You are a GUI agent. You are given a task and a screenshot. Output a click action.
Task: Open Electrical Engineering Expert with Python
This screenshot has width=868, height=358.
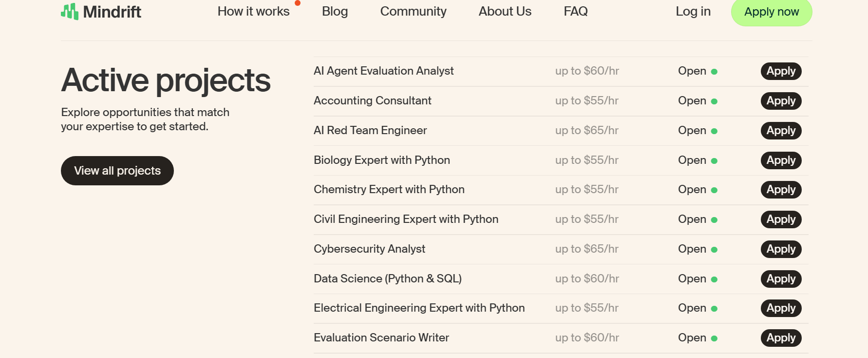[x=419, y=308]
